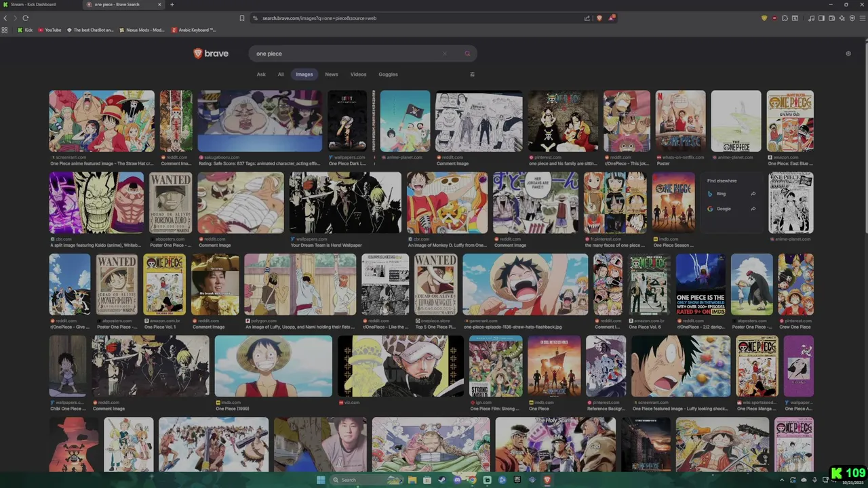
Task: Switch to the Videos tab
Action: tap(358, 75)
